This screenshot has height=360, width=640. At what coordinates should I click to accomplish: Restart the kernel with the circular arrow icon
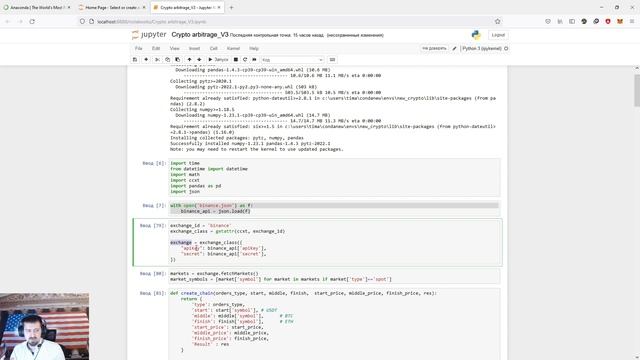pos(245,60)
